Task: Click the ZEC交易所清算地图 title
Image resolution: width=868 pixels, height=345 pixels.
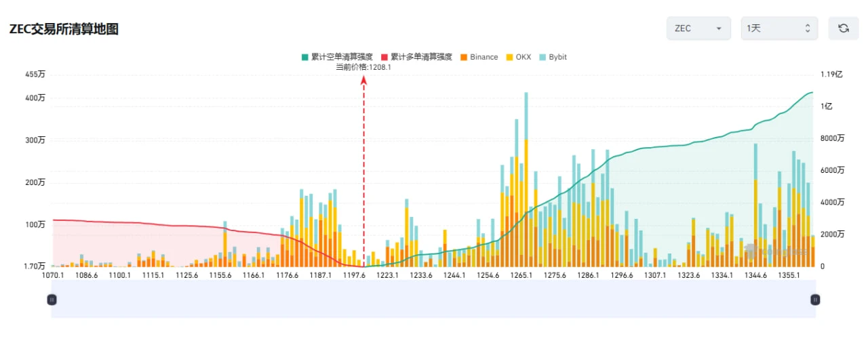Action: pos(64,29)
